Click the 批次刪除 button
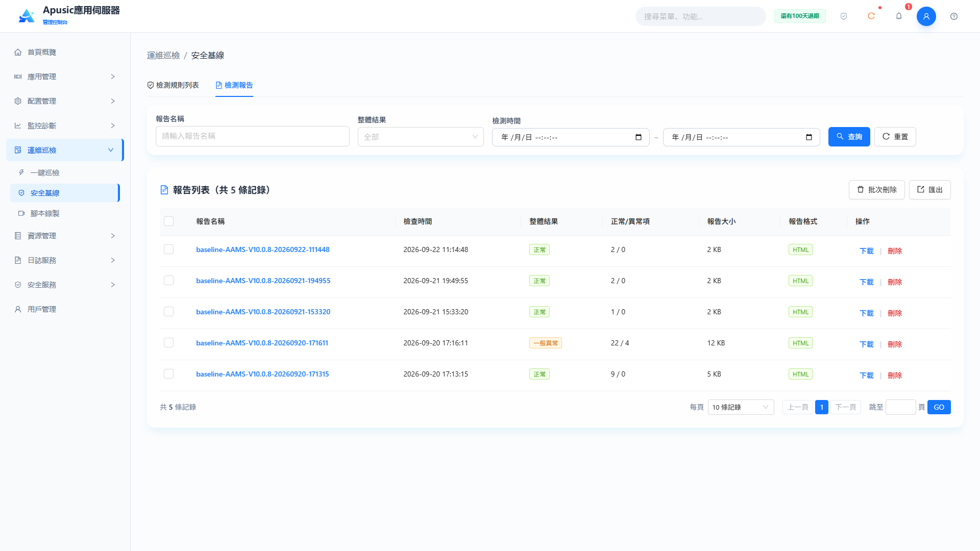980x551 pixels. pyautogui.click(x=876, y=190)
